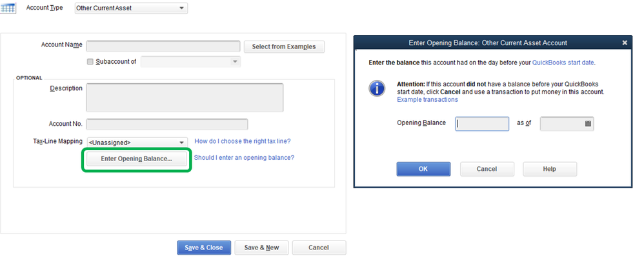
Task: Expand the Tax-Line Mapping dropdown
Action: pos(183,142)
